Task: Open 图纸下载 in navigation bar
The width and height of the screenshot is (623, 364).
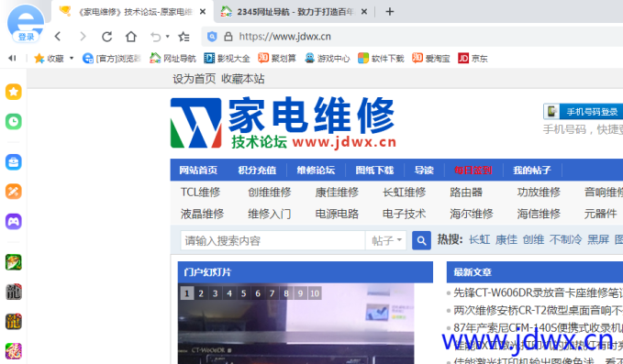Action: (x=374, y=171)
